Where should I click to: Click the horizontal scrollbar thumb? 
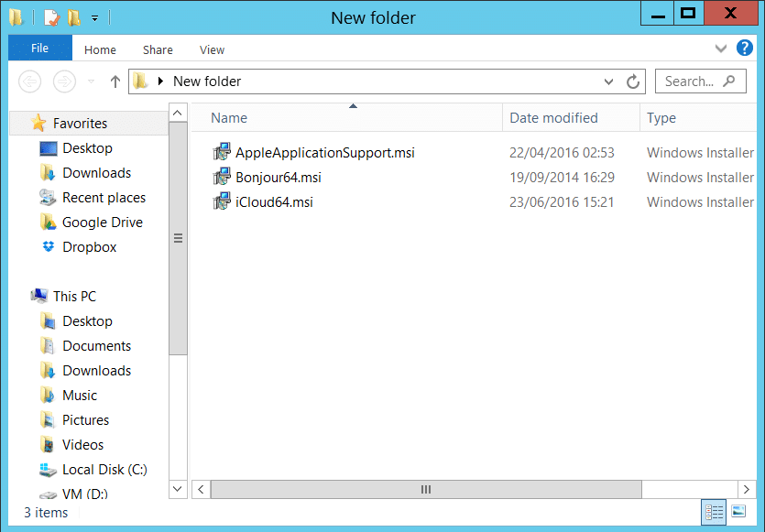[x=426, y=490]
